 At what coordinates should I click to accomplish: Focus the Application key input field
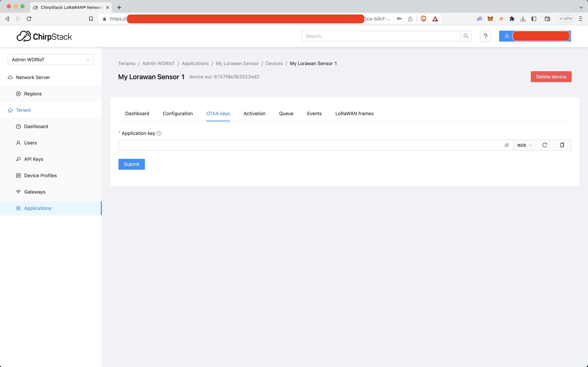tap(310, 145)
